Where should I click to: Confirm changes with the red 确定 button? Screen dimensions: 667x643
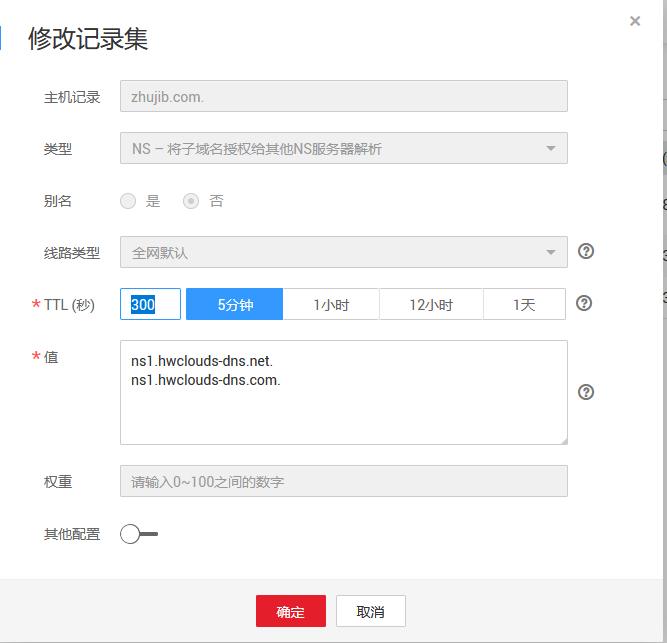click(x=290, y=611)
